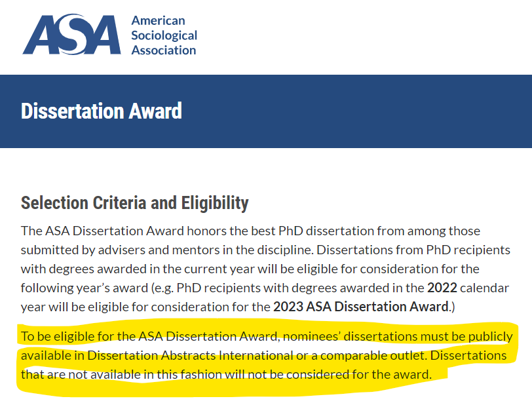Click the word Association in the logo
The image size is (532, 403).
click(x=164, y=50)
